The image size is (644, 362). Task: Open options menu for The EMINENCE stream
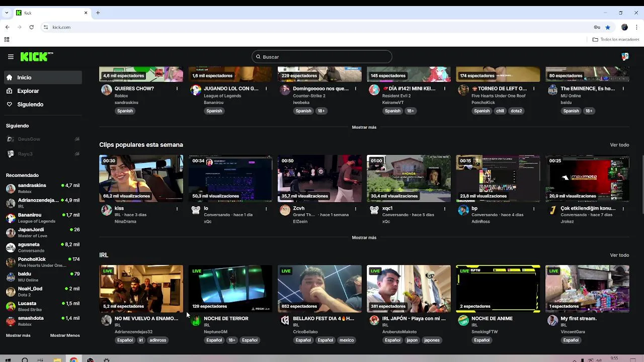623,88
